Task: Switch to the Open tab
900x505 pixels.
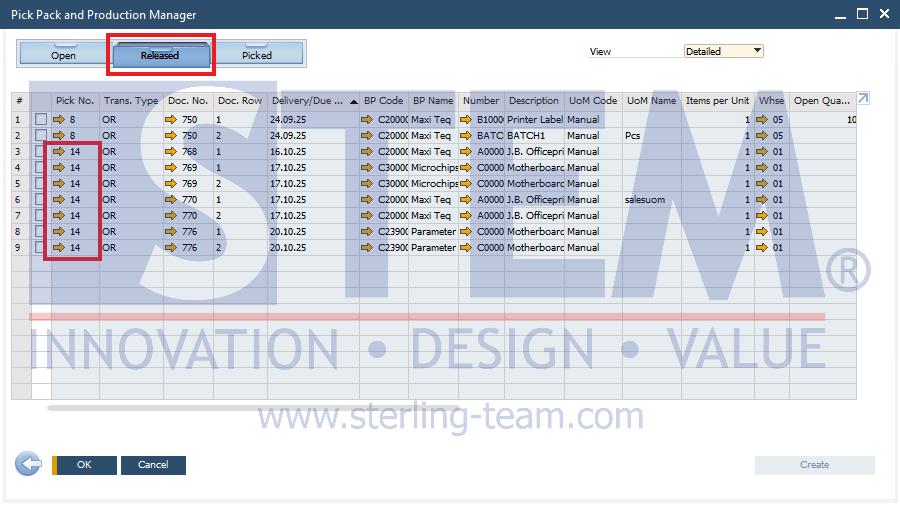Action: point(63,55)
